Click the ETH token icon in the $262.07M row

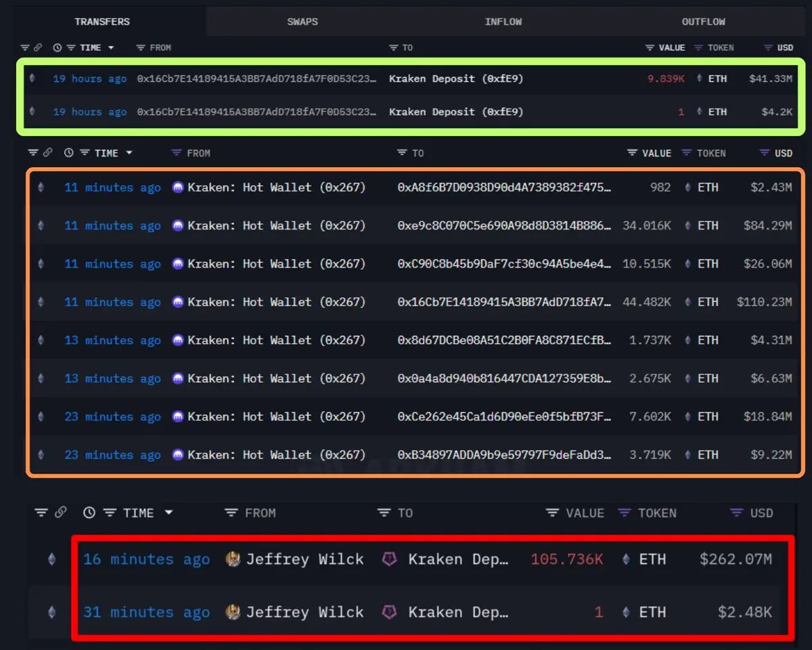pos(626,559)
